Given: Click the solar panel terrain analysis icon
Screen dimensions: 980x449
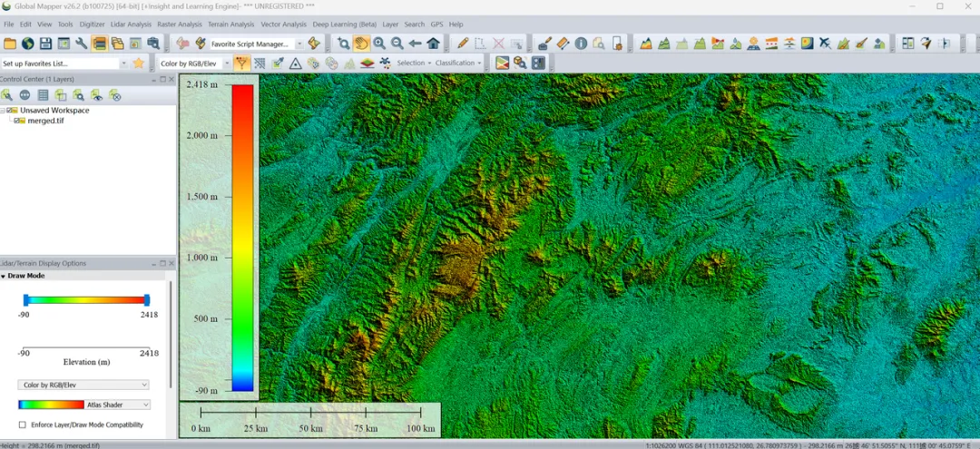Looking at the screenshot, I should [x=753, y=44].
